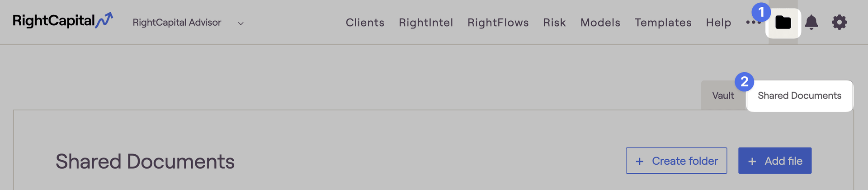The height and width of the screenshot is (190, 868).
Task: Open the Templates menu item
Action: [x=663, y=23]
